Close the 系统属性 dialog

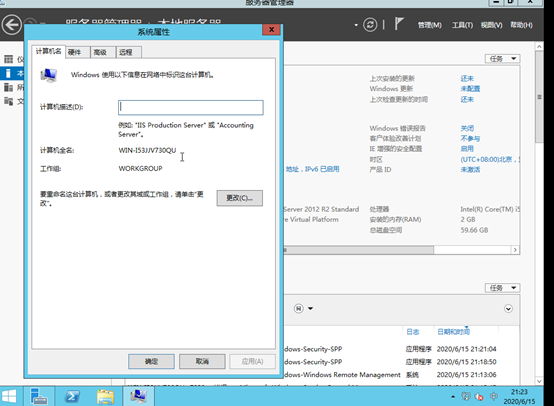(271, 30)
